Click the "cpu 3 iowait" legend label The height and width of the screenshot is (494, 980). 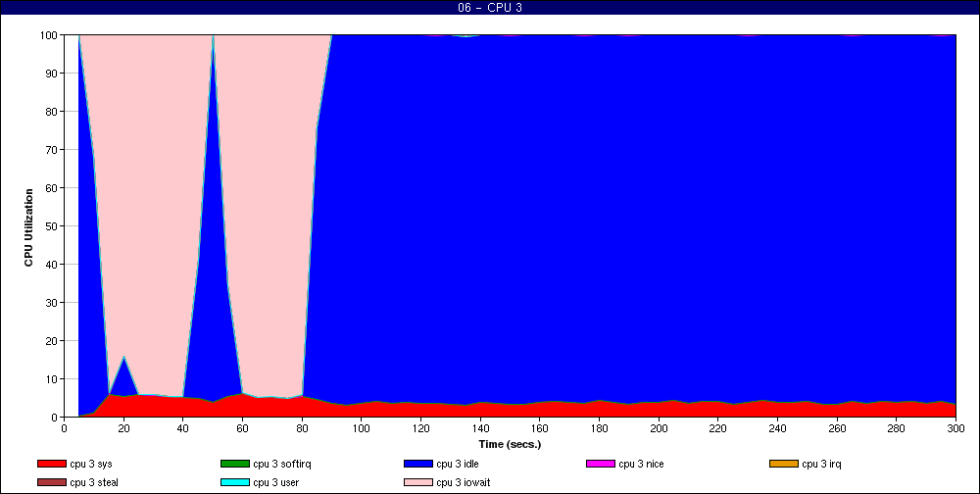pos(464,481)
